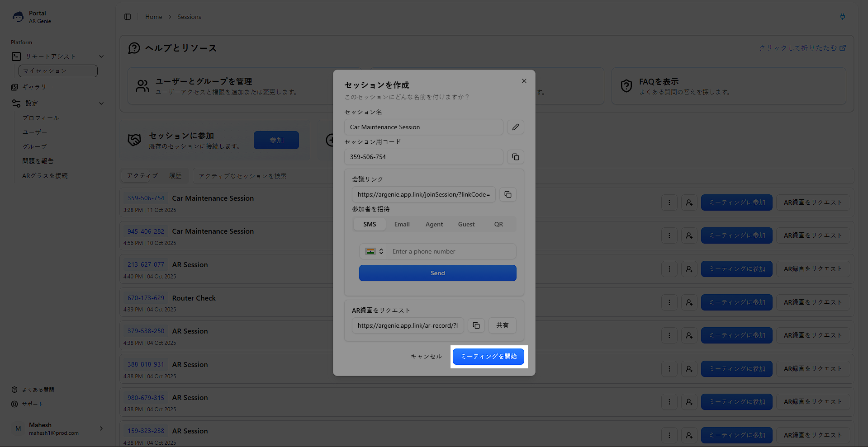The height and width of the screenshot is (447, 868).
Task: Open more options for Router Check session
Action: 669,302
